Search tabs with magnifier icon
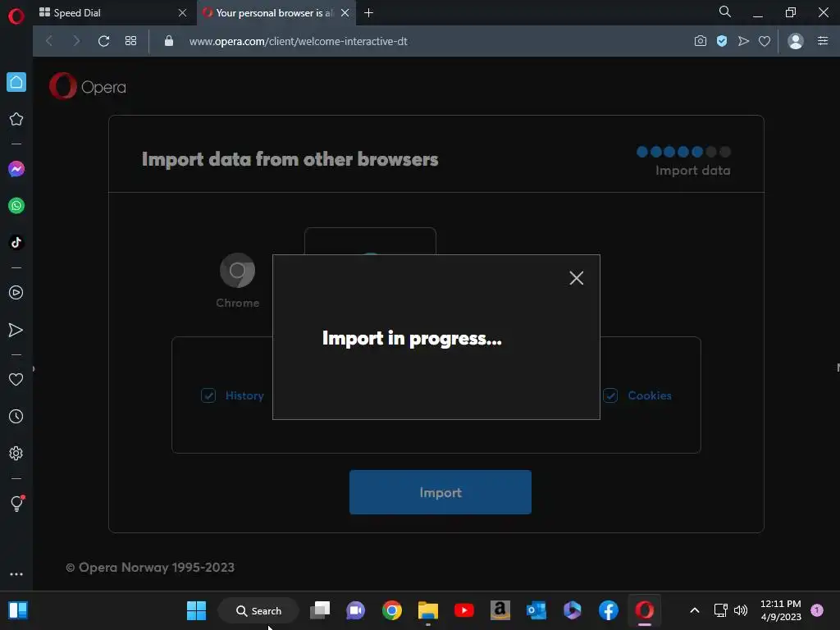Viewport: 840px width, 630px height. pos(725,11)
